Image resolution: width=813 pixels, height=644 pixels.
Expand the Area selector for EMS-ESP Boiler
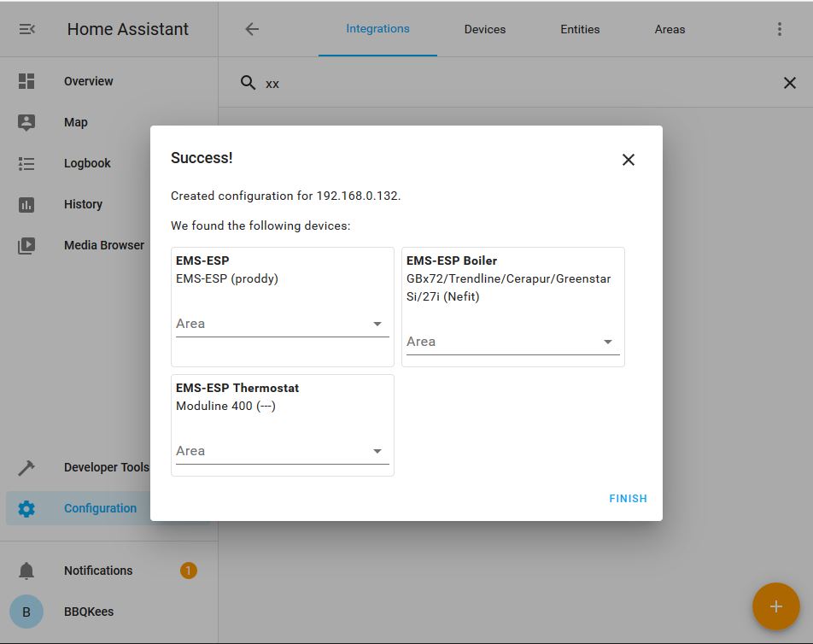click(607, 342)
